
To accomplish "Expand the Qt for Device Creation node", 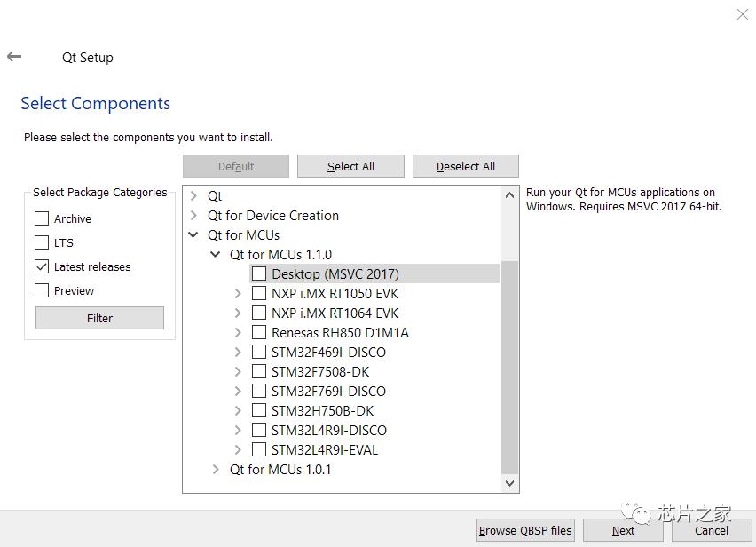I will tap(193, 215).
